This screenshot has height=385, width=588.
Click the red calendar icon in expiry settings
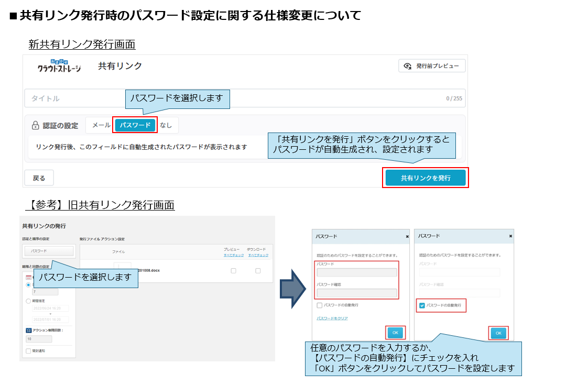point(28,278)
